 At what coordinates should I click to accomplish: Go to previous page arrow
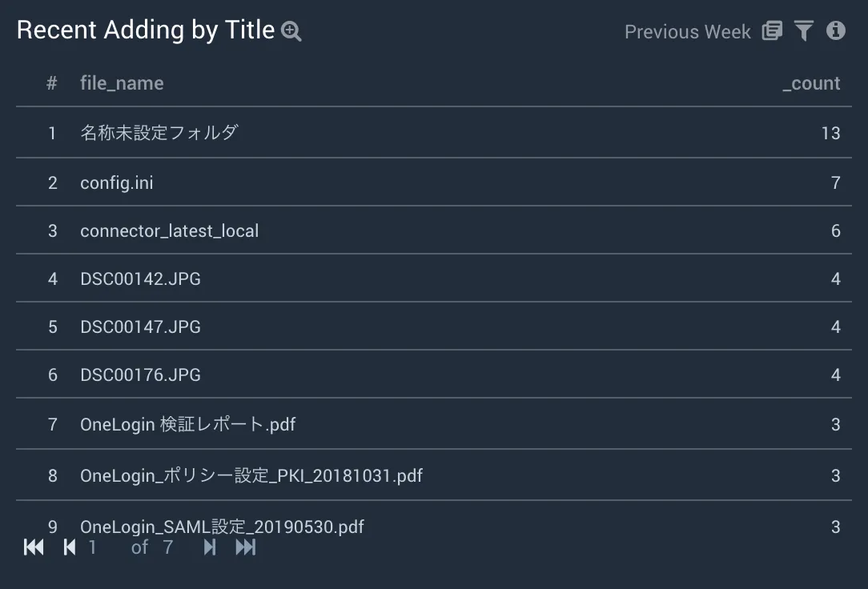[x=69, y=547]
